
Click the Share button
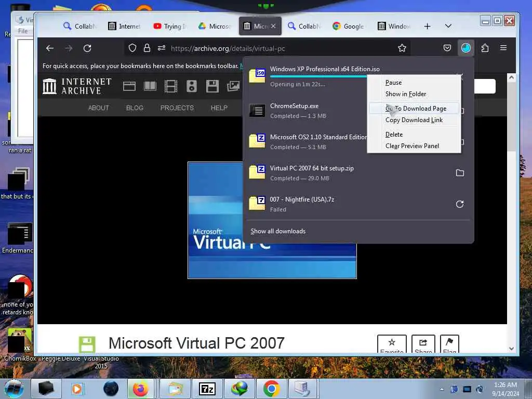click(423, 345)
